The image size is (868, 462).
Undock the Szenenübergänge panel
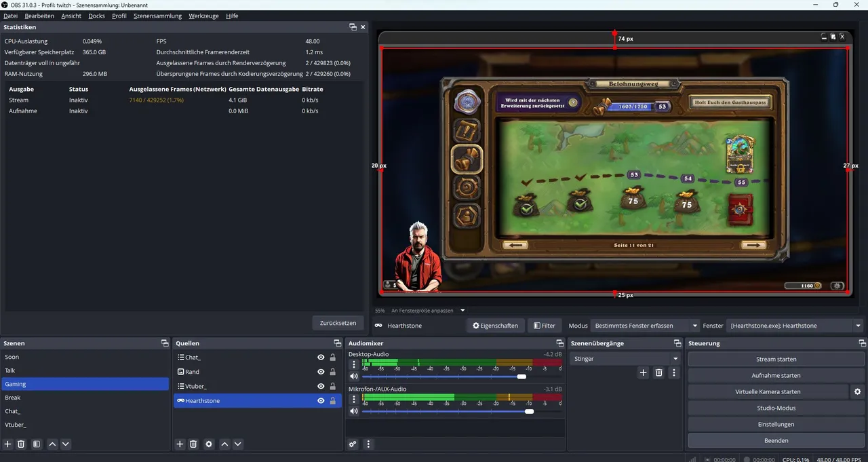(677, 343)
